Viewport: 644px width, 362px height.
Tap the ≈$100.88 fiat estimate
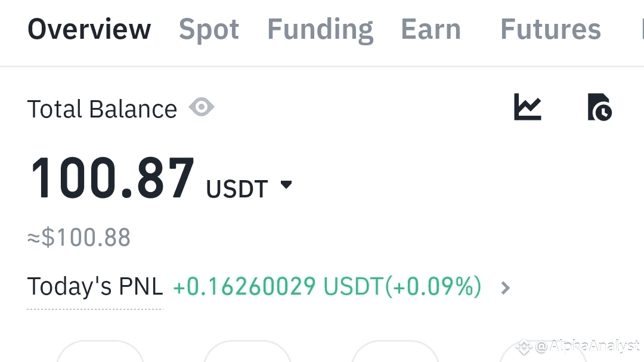coord(79,237)
